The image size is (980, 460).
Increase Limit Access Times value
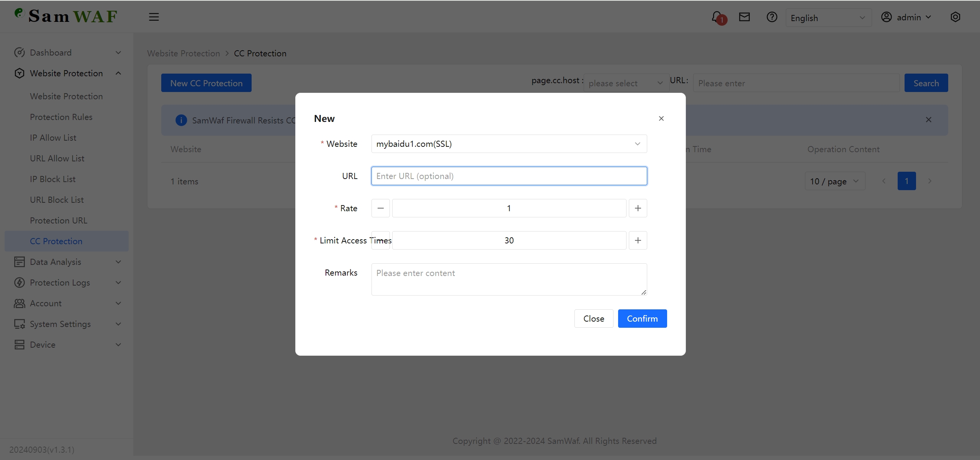coord(638,240)
